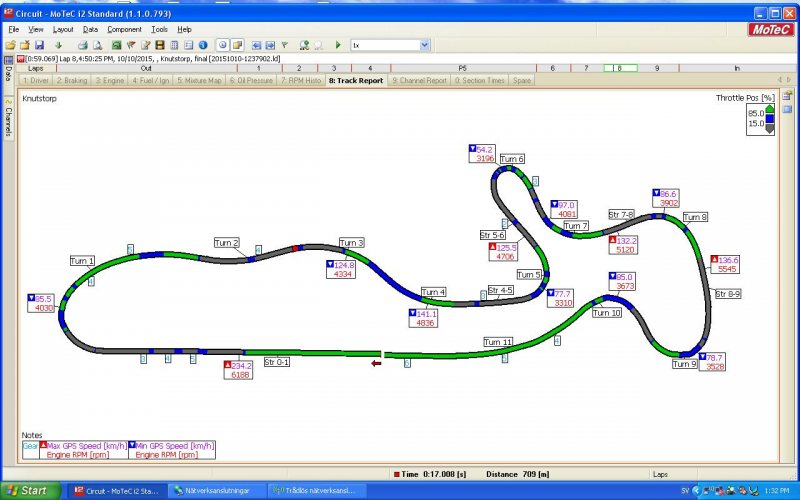Switch to the 9: Channel Report tab

point(419,80)
